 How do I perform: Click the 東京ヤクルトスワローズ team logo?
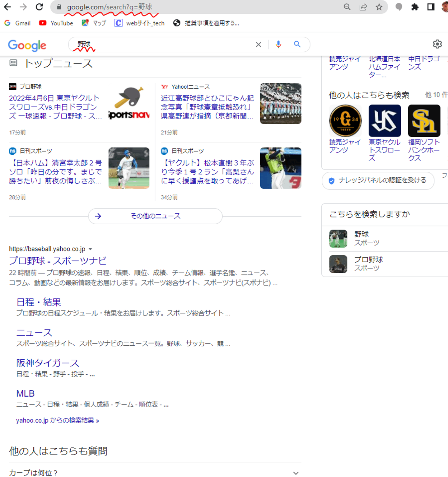click(x=385, y=121)
